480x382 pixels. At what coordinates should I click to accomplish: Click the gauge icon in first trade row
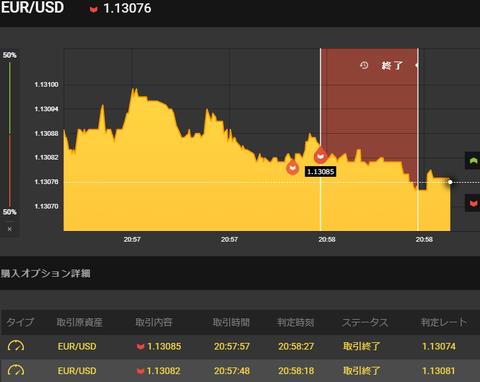[16, 346]
